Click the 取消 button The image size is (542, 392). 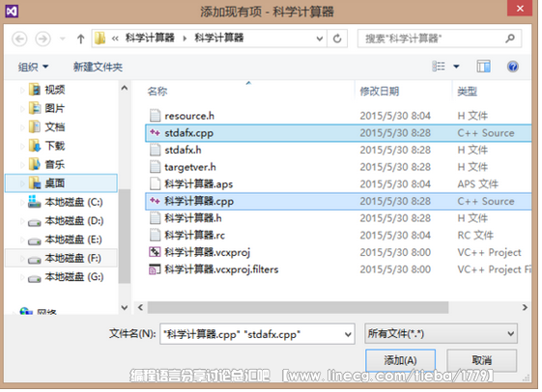[x=481, y=361]
